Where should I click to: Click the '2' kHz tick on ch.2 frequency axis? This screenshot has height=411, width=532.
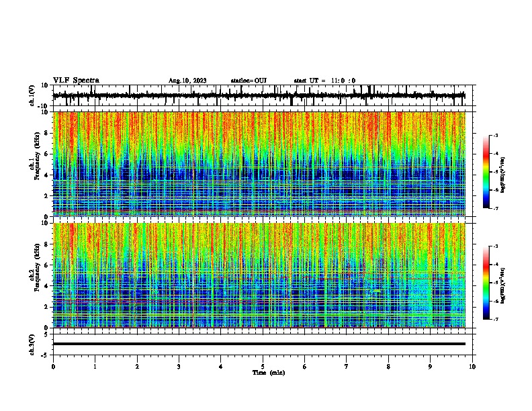click(46, 307)
